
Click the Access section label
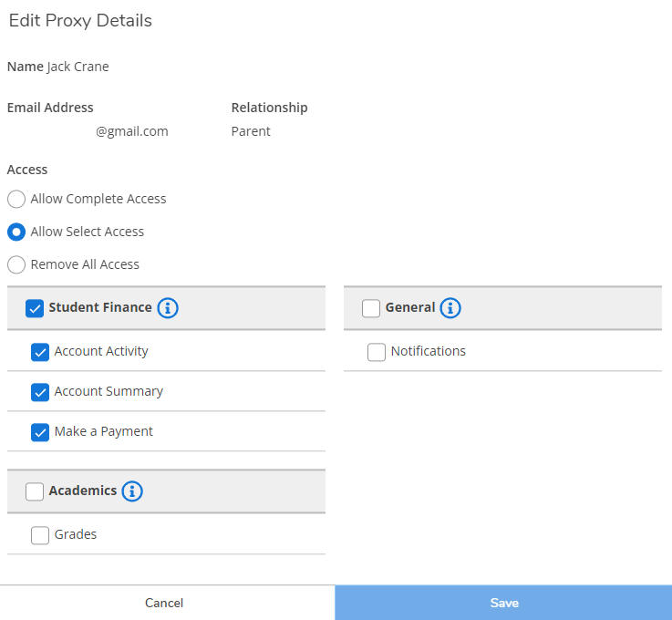[x=27, y=170]
